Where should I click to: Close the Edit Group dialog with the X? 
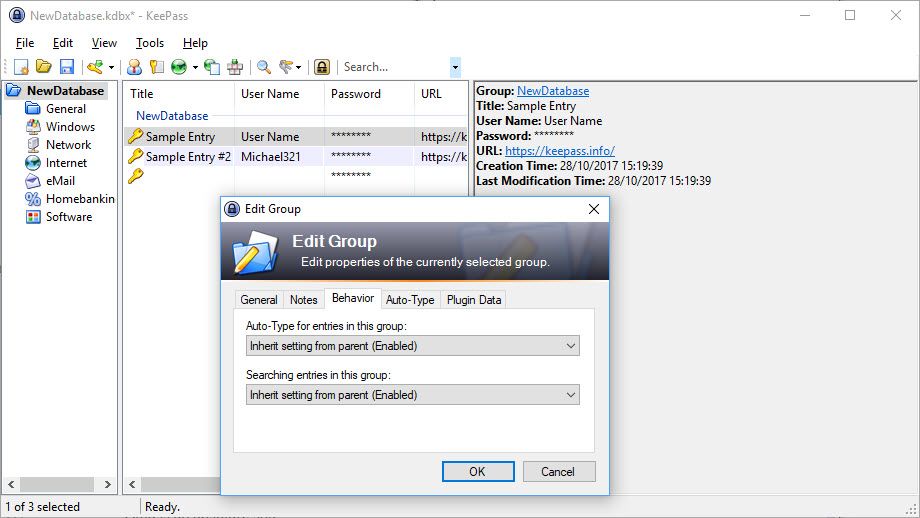pyautogui.click(x=594, y=209)
